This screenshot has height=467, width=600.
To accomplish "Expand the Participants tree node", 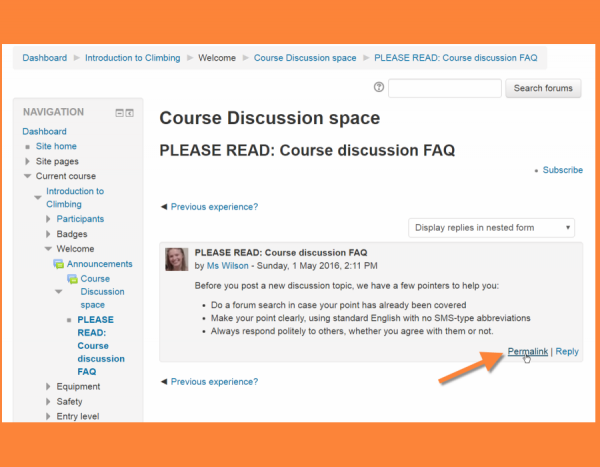I will (x=48, y=219).
